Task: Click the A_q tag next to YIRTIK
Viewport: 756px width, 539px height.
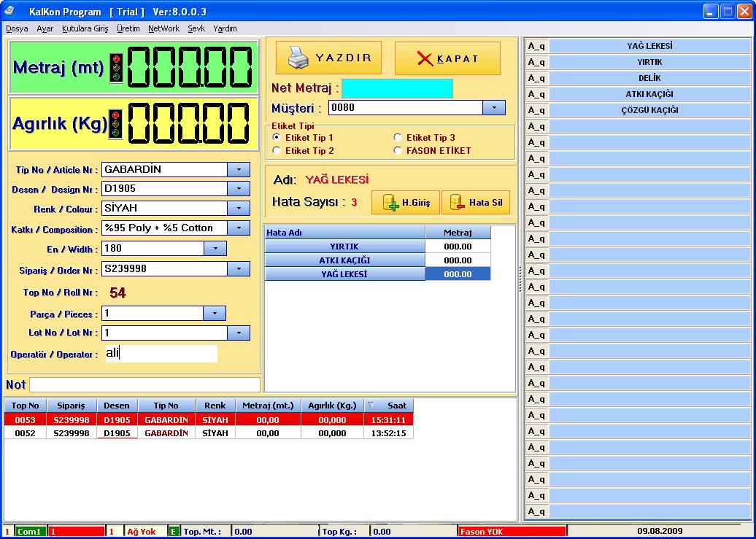Action: [x=536, y=62]
